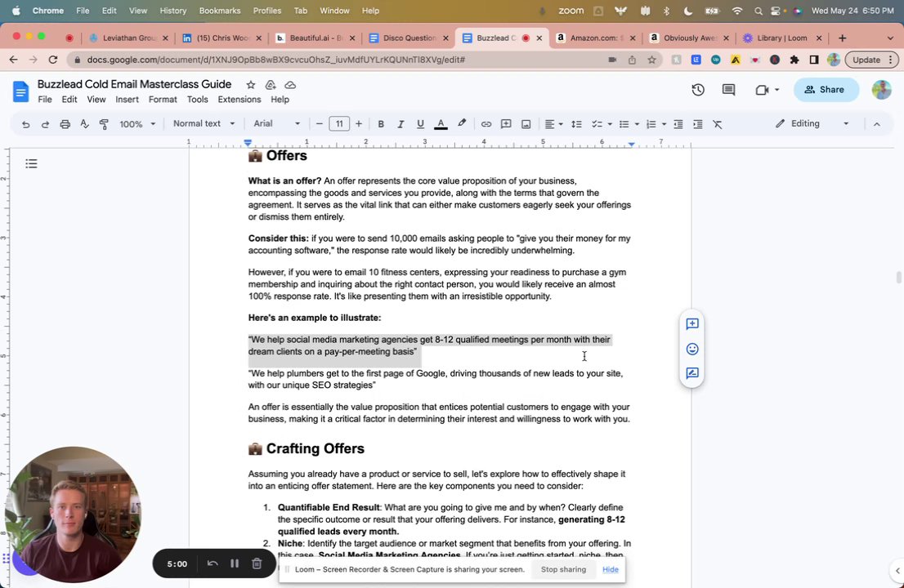The width and height of the screenshot is (904, 588).
Task: Toggle underline formatting
Action: point(420,124)
